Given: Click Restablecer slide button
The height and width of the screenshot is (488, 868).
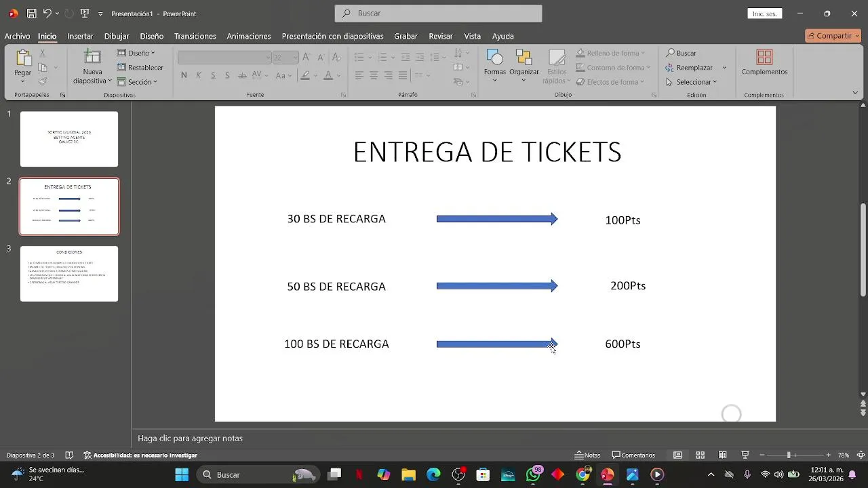Looking at the screenshot, I should click(x=140, y=67).
